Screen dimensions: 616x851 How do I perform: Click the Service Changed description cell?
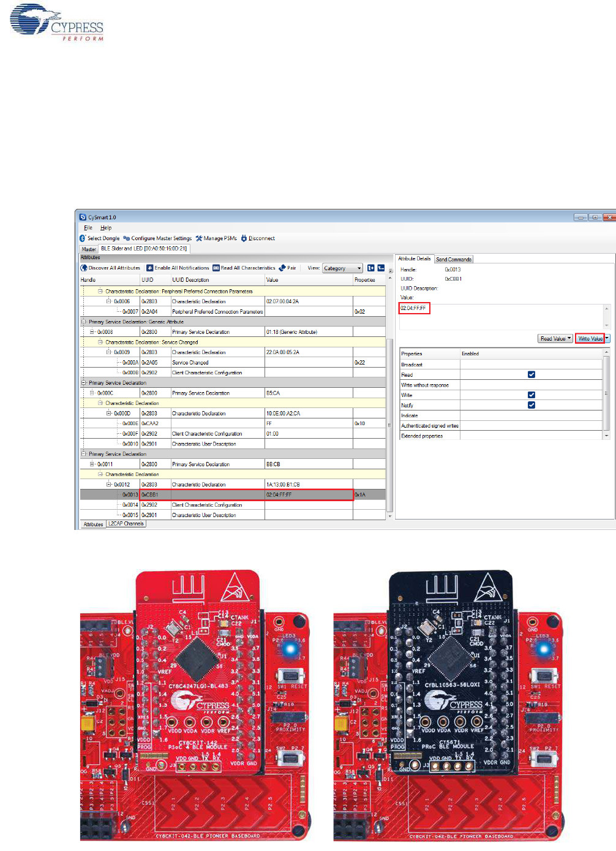point(217,363)
